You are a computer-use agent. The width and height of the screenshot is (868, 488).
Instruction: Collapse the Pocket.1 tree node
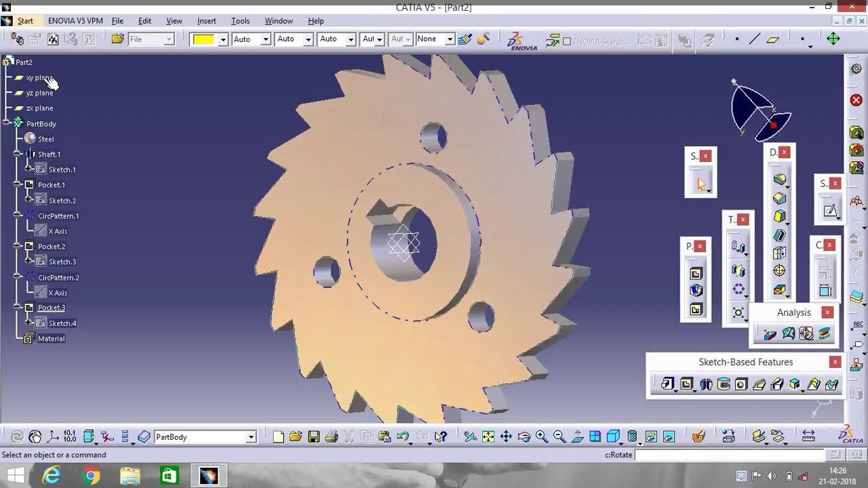17,184
